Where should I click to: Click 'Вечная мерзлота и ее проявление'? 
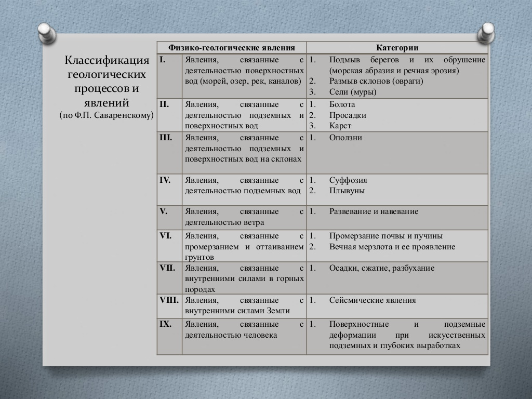392,247
